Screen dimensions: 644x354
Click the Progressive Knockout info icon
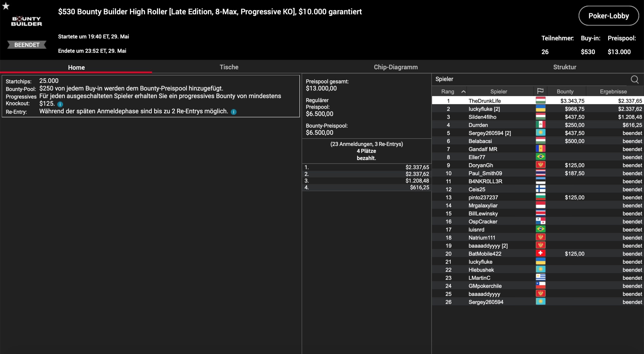coord(60,104)
